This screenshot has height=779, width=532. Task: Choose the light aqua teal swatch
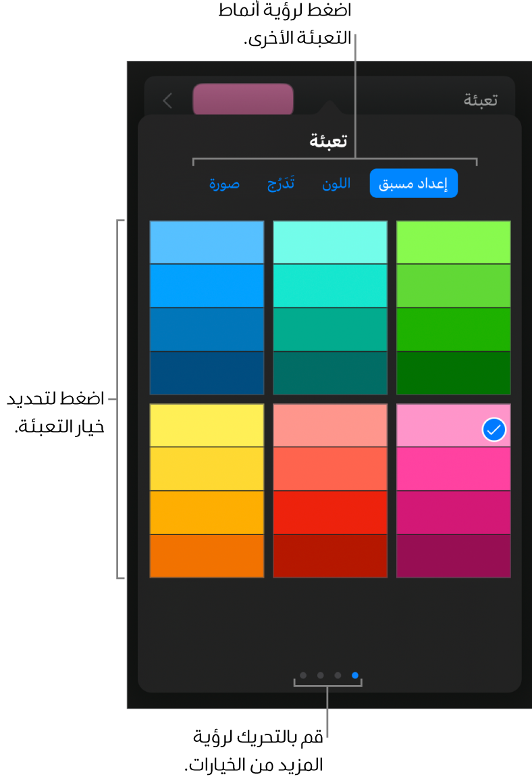tap(330, 242)
